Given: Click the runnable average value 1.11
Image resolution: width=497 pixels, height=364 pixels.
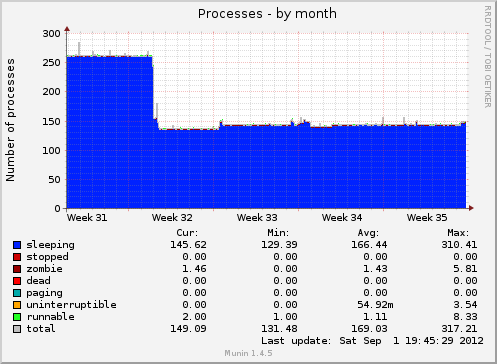Looking at the screenshot, I should 375,317.
